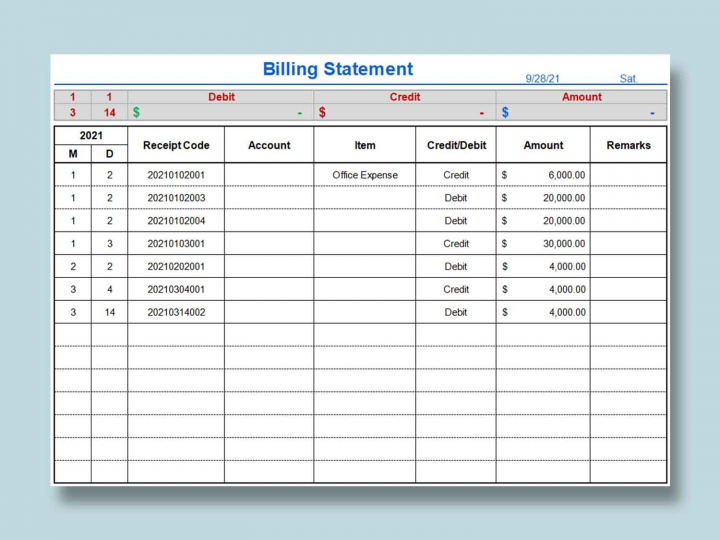
Task: Click the 2021 year header cell
Action: 91,135
